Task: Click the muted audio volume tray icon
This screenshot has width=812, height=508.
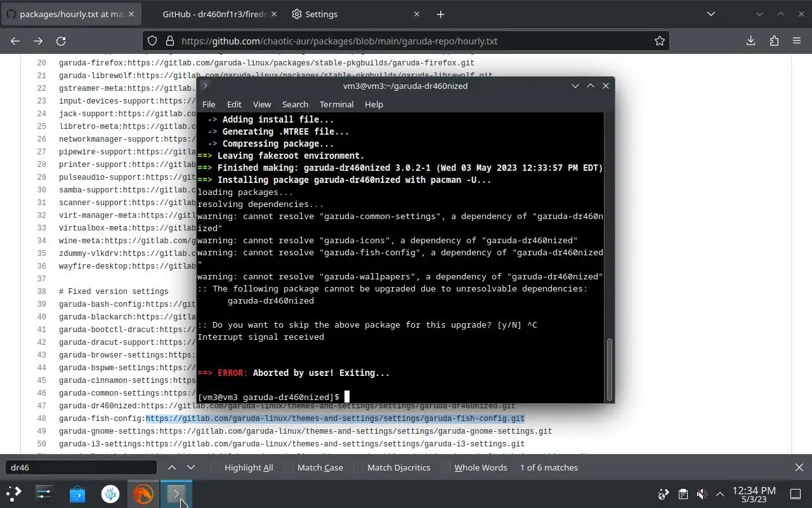Action: (x=702, y=494)
